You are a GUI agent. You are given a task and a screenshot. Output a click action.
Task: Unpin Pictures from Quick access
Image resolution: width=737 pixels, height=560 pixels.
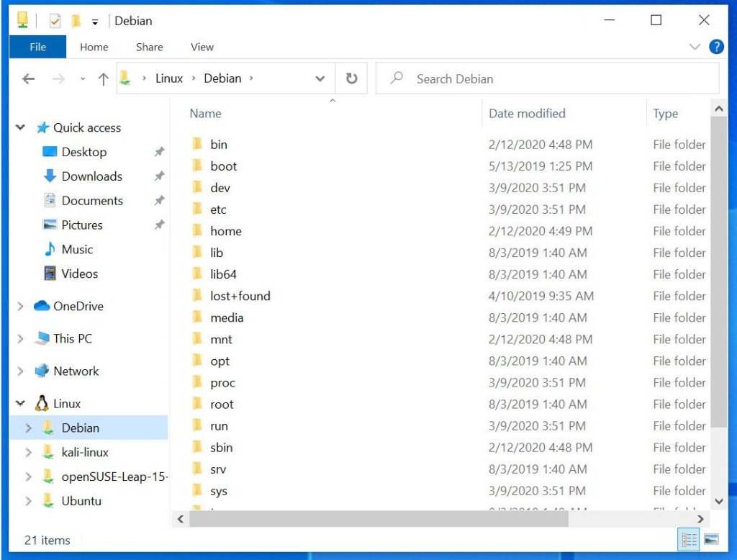[x=158, y=225]
